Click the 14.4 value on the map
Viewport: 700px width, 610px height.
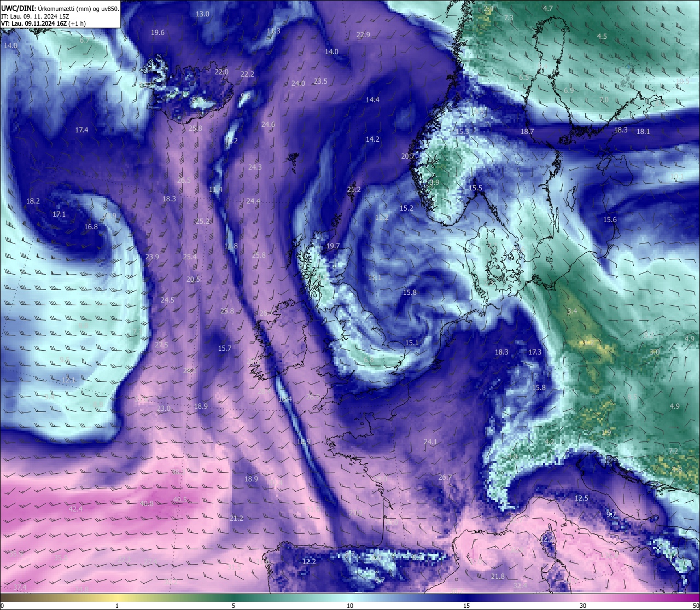click(x=372, y=100)
